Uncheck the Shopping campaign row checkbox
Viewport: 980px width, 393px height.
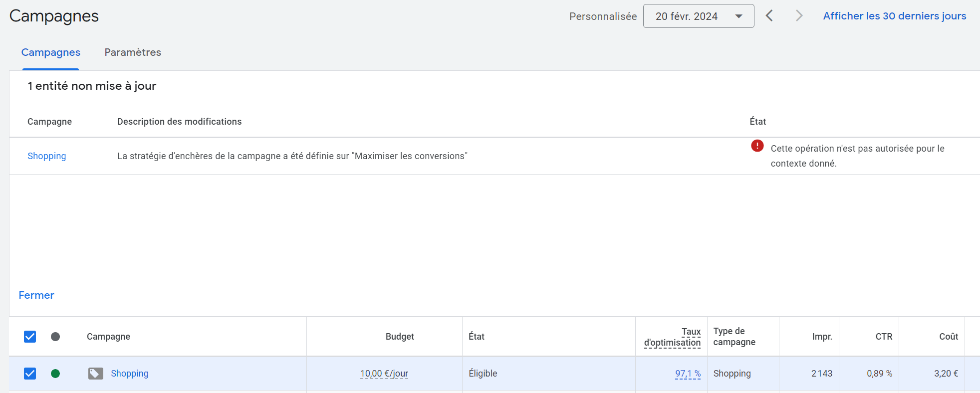point(30,374)
